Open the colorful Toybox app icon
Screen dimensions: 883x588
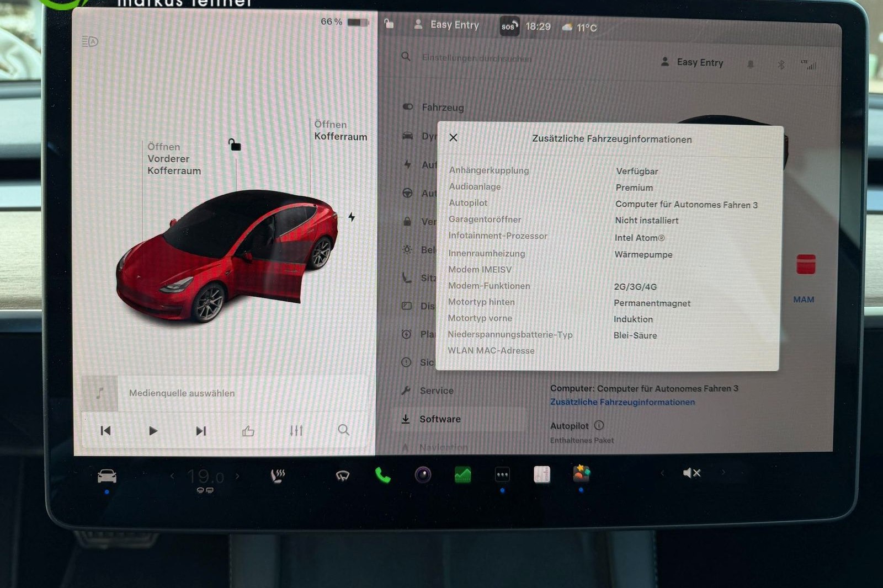(581, 473)
